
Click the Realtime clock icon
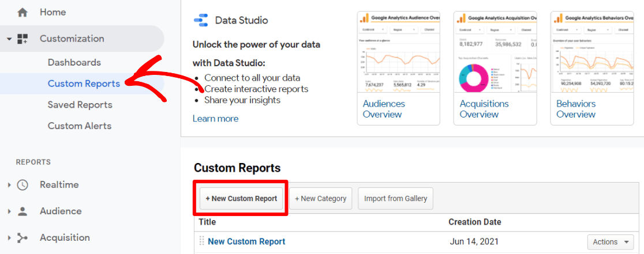click(22, 185)
